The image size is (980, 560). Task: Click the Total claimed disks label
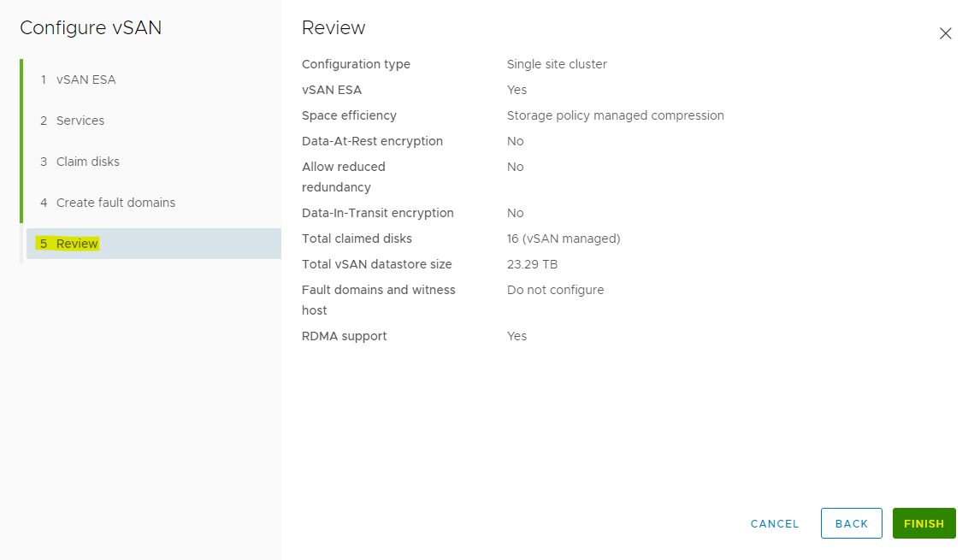(x=357, y=239)
